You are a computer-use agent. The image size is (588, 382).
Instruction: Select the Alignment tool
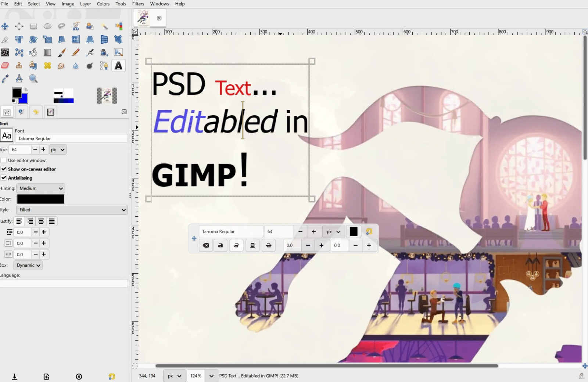19,26
